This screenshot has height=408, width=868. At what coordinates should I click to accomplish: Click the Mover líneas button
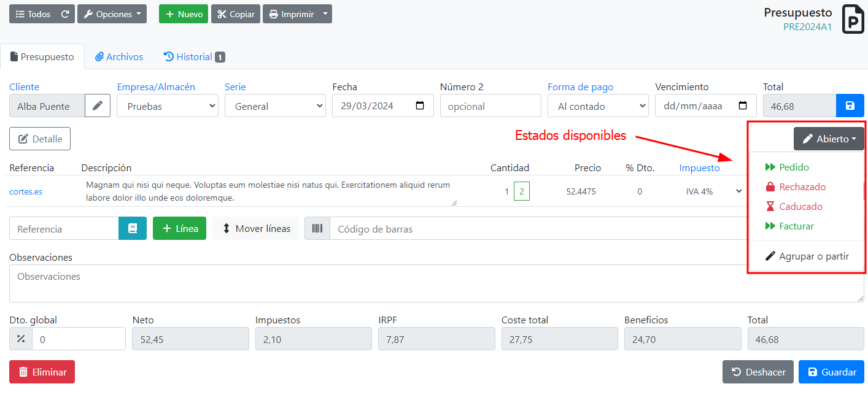pos(255,228)
